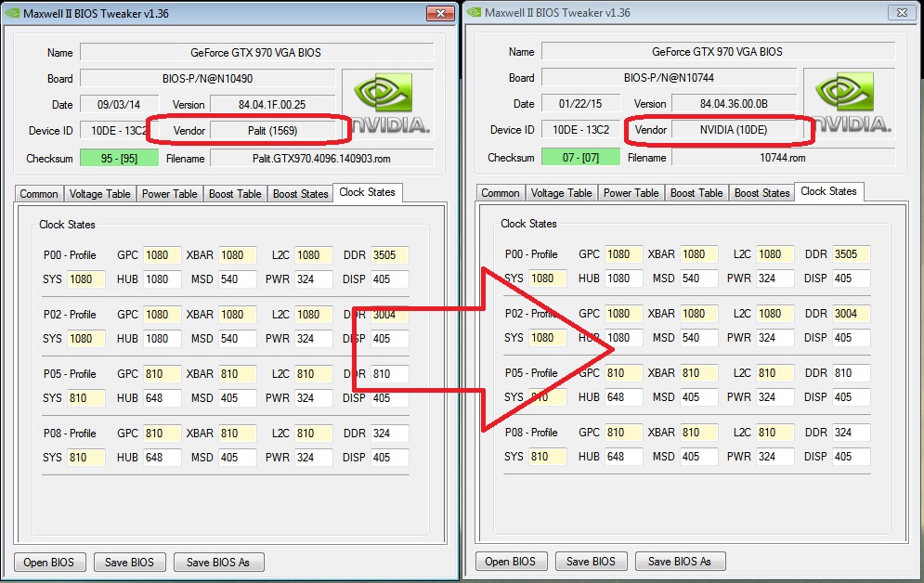Image resolution: width=924 pixels, height=583 pixels.
Task: Click P05 MSD value 405 in right window
Action: point(699,397)
